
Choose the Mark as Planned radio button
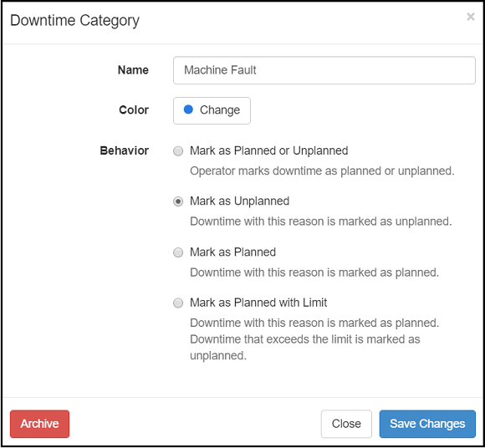point(178,252)
